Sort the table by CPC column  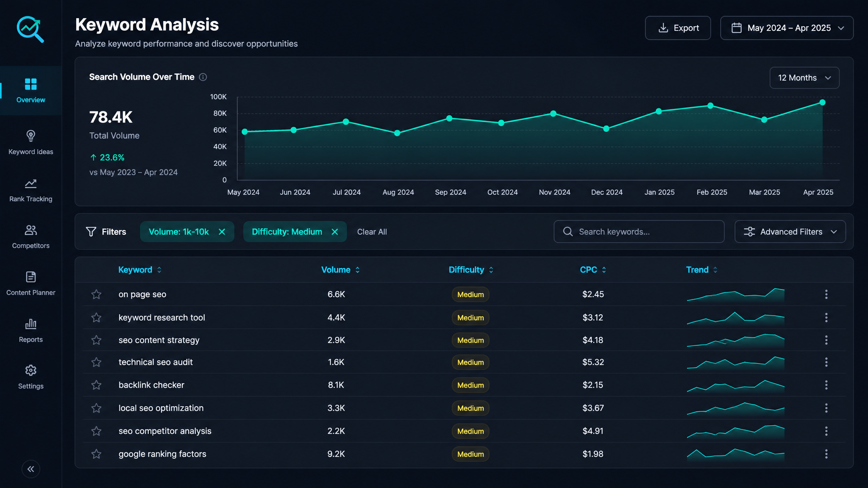pyautogui.click(x=593, y=270)
